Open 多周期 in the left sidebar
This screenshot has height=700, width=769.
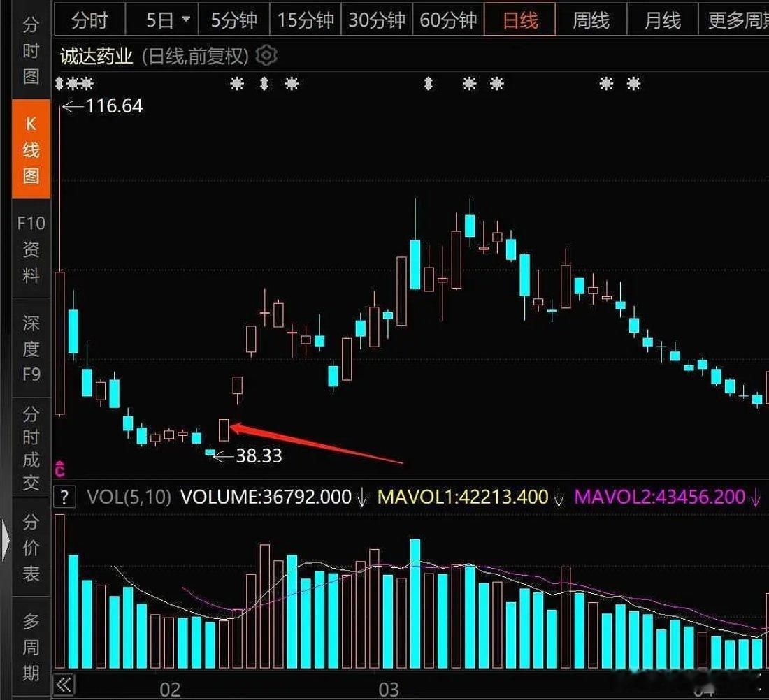pos(31,647)
